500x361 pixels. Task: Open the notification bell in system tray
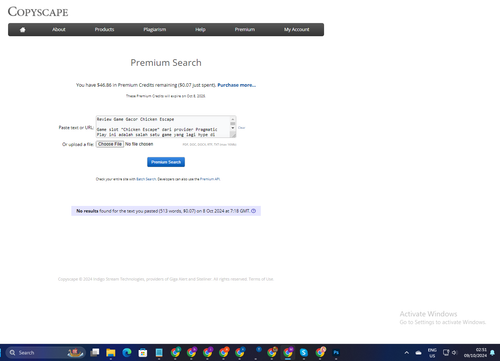pos(492,353)
